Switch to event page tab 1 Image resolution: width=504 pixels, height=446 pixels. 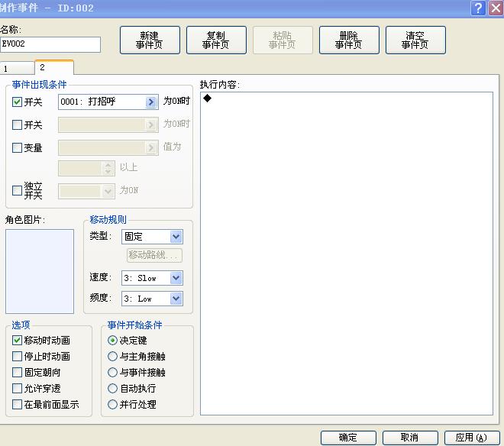pos(17,69)
